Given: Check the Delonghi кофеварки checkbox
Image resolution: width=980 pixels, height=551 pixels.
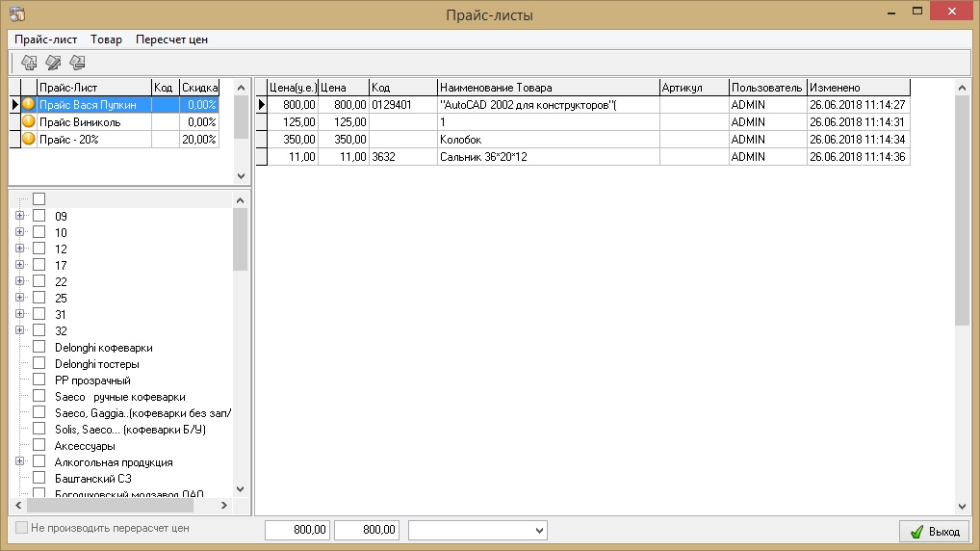Looking at the screenshot, I should 39,347.
